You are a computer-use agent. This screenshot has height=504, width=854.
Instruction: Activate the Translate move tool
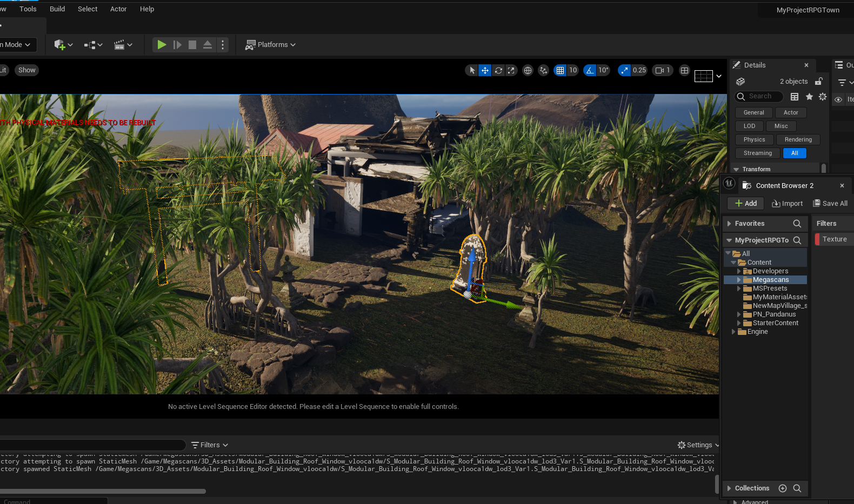tap(485, 70)
